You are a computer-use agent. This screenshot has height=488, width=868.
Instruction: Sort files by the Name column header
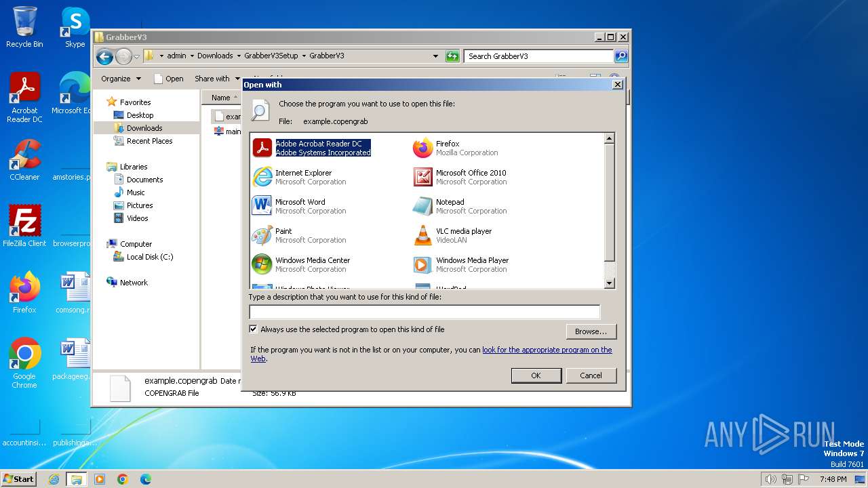[221, 98]
